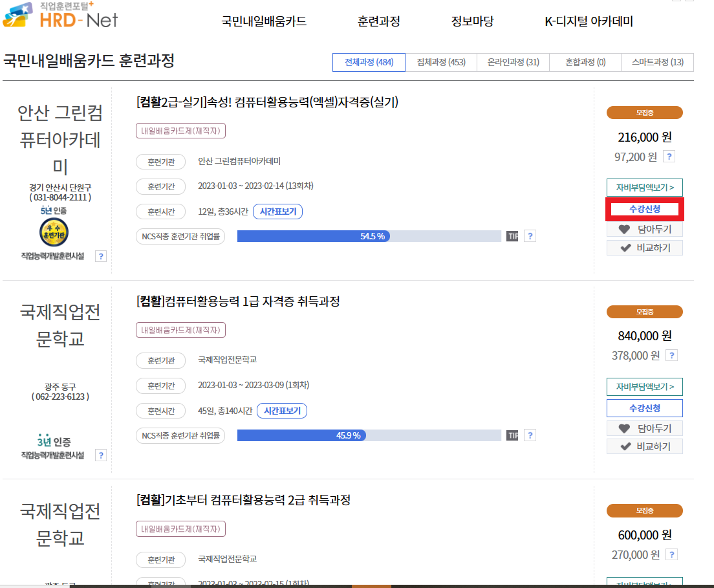
Task: Open the 훈련과정 menu
Action: click(x=378, y=21)
